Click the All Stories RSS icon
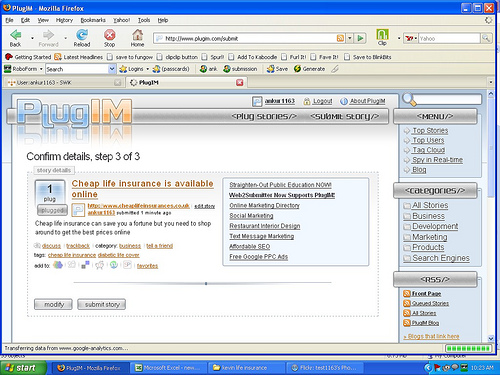The image size is (500, 375). click(x=407, y=313)
